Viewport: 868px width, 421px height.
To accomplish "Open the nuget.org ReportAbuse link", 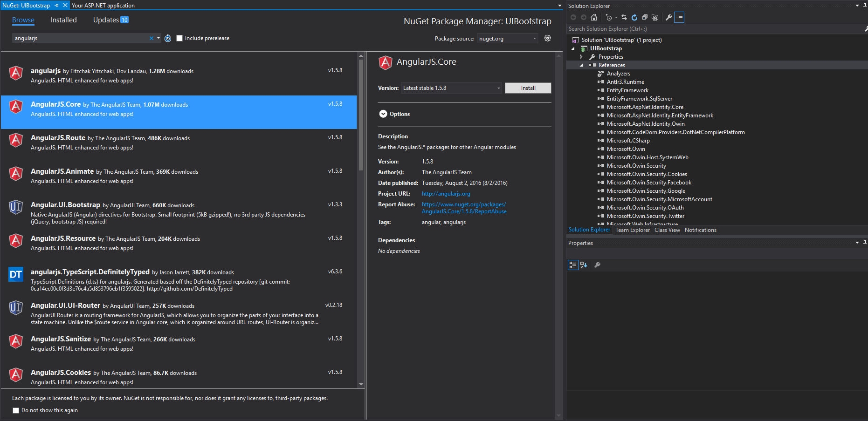I will click(464, 208).
